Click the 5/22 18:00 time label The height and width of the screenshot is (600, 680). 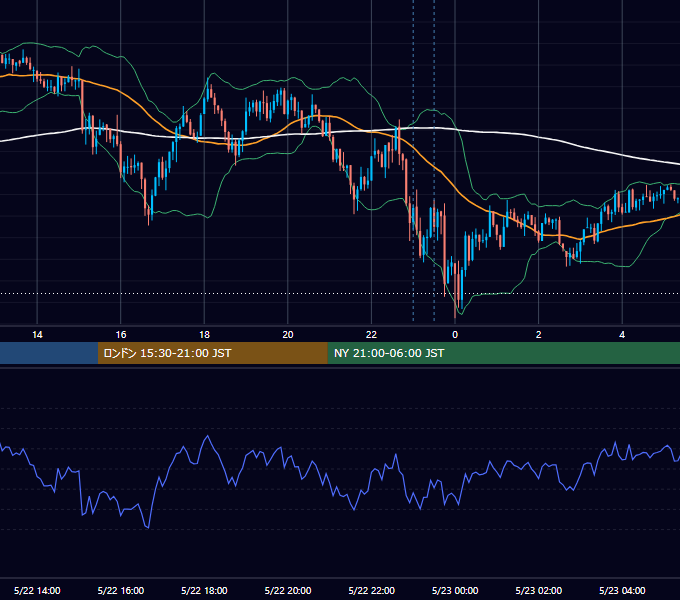[x=204, y=590]
